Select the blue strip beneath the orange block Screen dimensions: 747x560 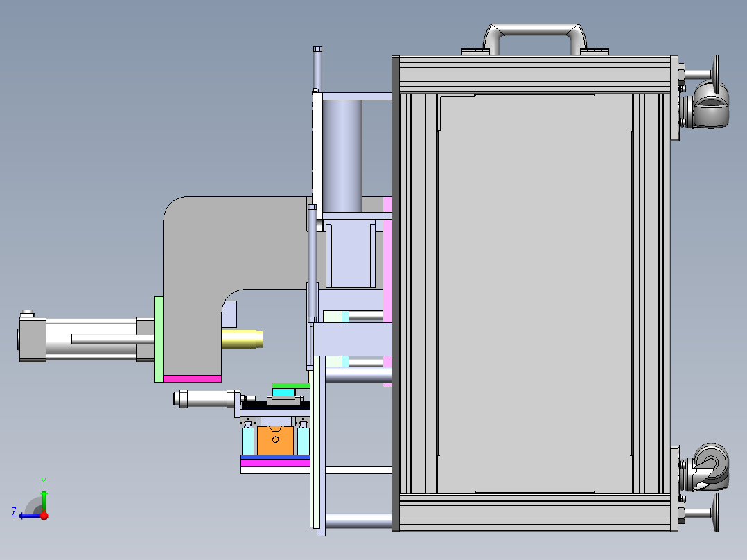(275, 457)
